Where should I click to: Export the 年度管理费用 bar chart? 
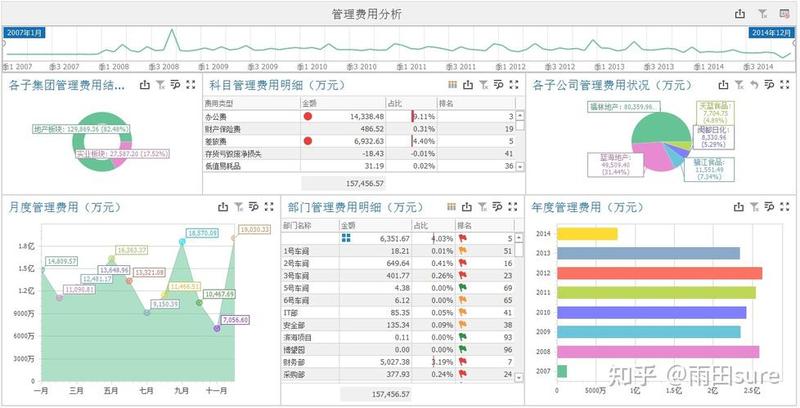739,207
